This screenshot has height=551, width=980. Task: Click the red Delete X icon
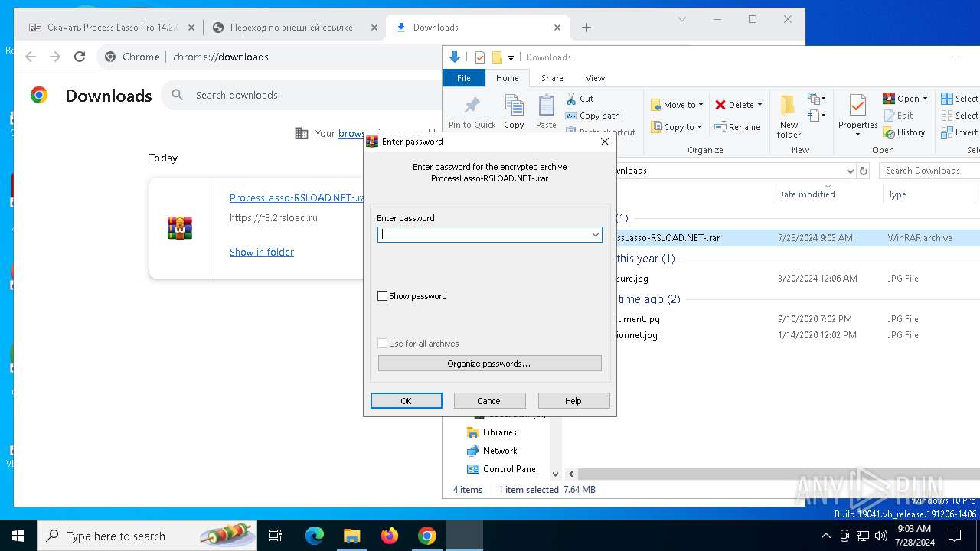[x=720, y=105]
